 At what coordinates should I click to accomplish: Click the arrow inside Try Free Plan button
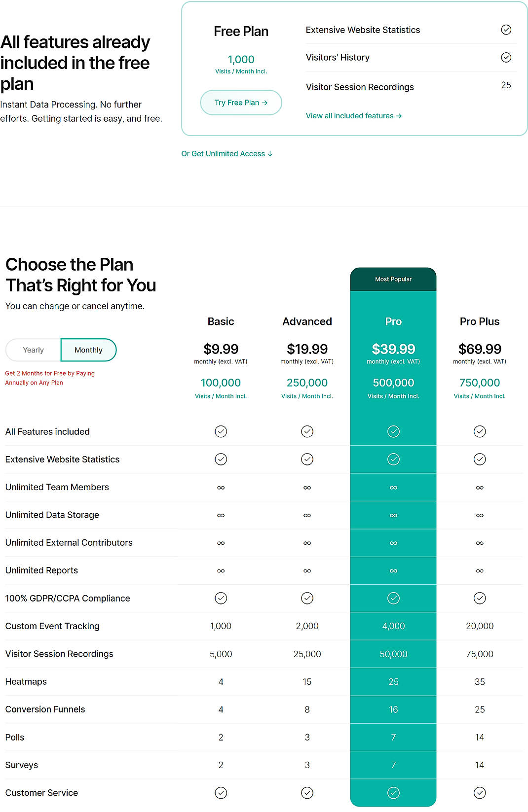(265, 103)
